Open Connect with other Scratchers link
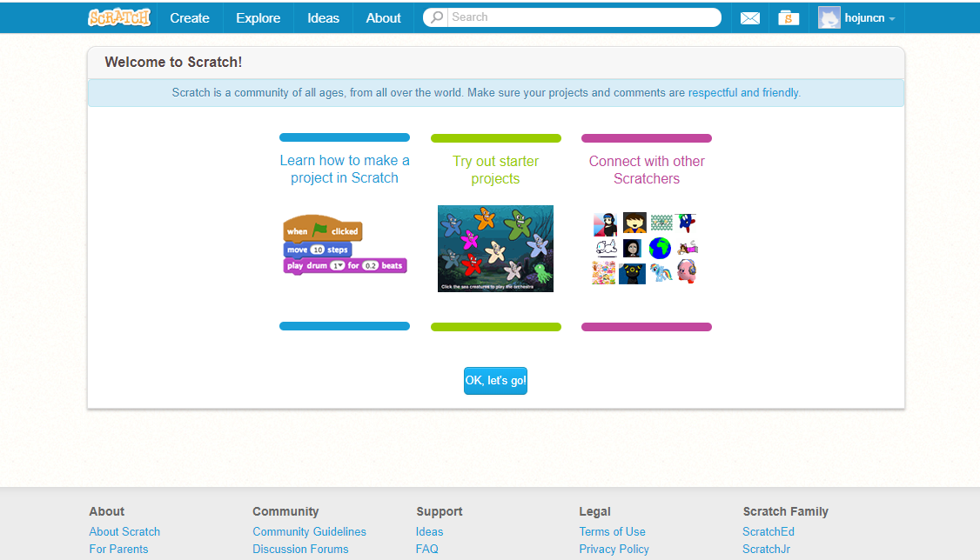This screenshot has width=980, height=560. [x=647, y=170]
